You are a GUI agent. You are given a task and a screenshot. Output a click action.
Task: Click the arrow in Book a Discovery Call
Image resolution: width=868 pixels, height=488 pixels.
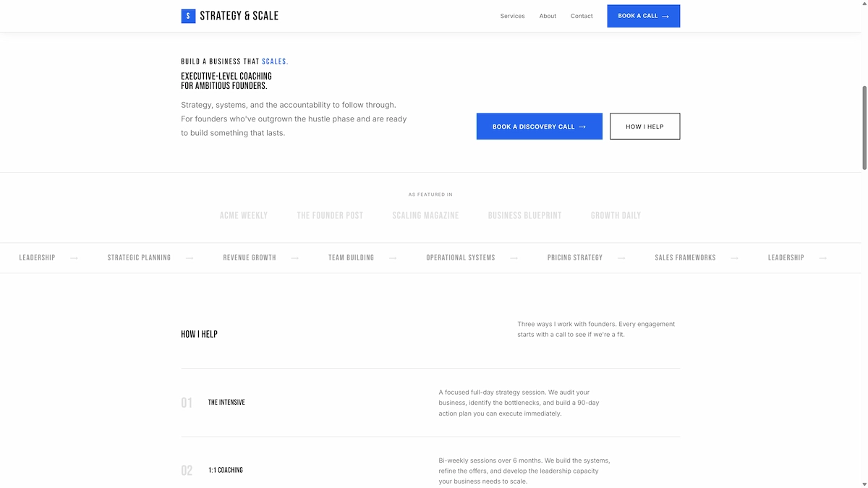pos(584,126)
